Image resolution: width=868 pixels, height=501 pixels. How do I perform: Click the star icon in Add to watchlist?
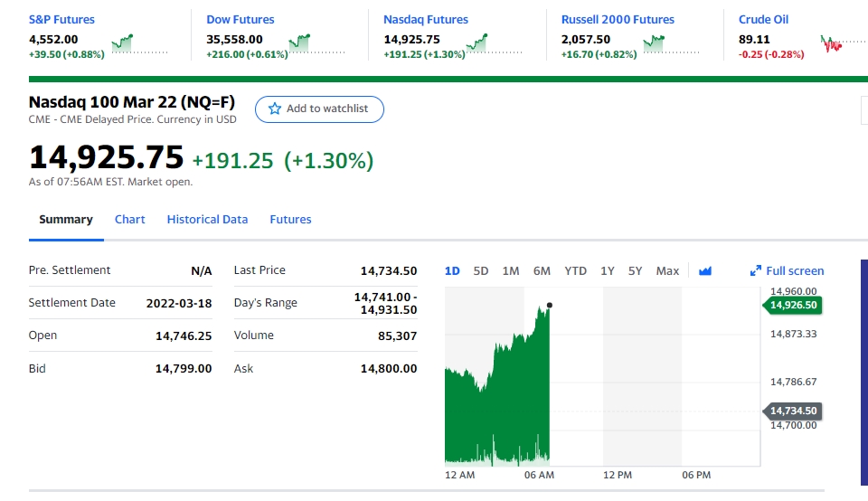275,109
